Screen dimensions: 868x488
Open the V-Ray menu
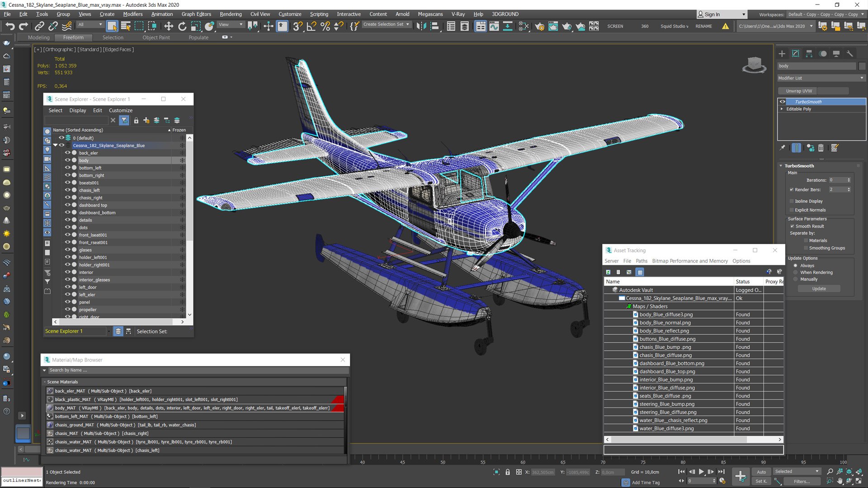pyautogui.click(x=458, y=14)
